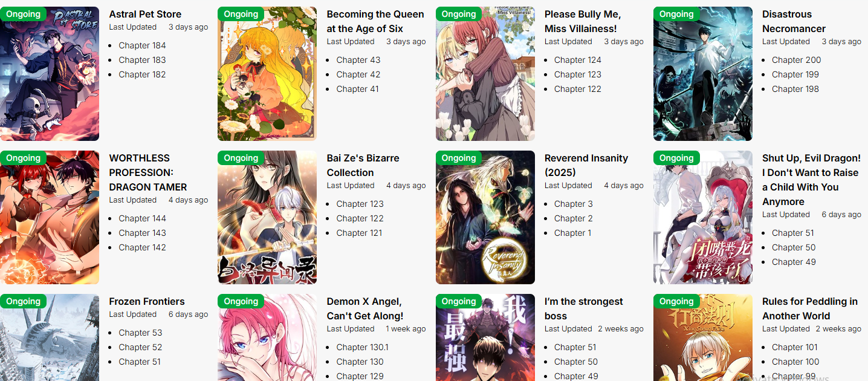Viewport: 868px width, 381px height.
Task: Open Chapter 101 of Rules for Peddling
Action: click(x=795, y=347)
